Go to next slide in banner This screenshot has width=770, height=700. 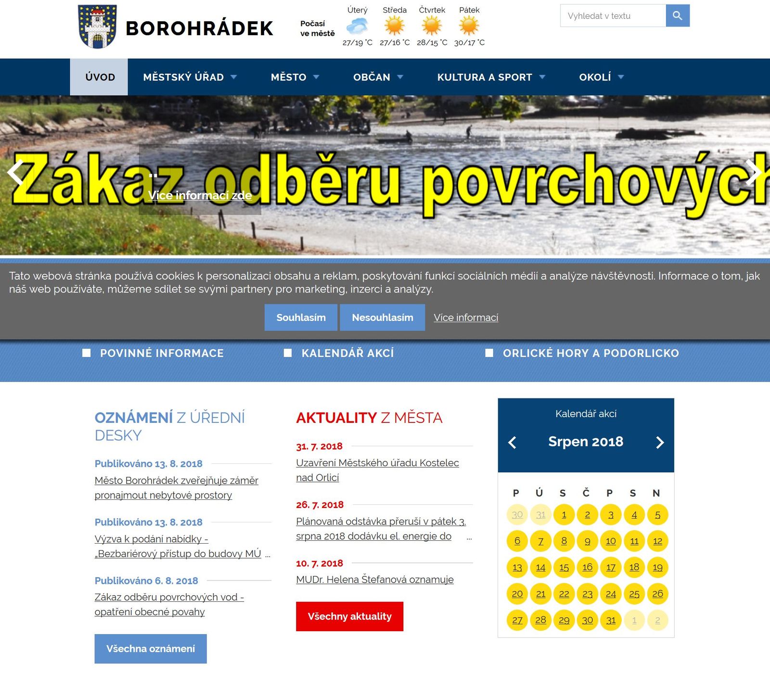[754, 172]
